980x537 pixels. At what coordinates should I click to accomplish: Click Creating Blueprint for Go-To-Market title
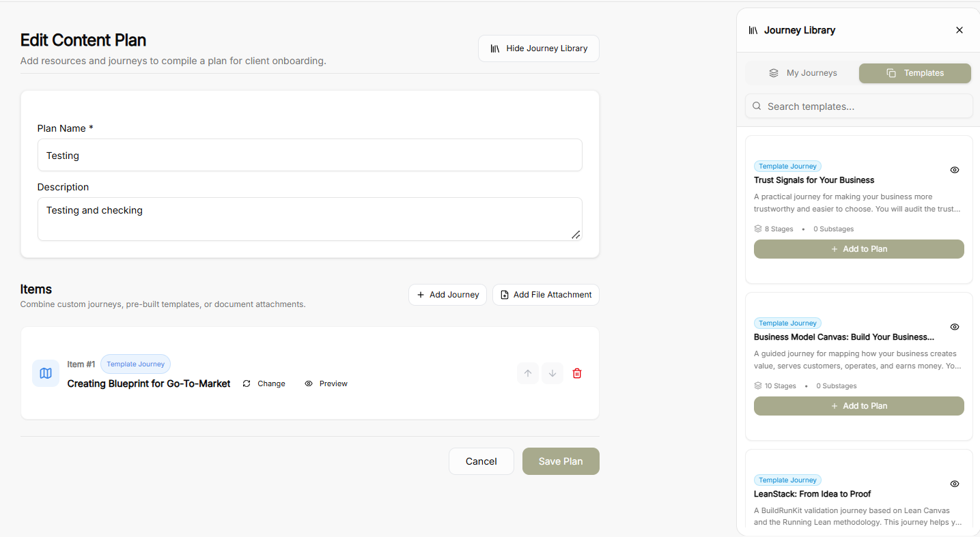pos(149,383)
